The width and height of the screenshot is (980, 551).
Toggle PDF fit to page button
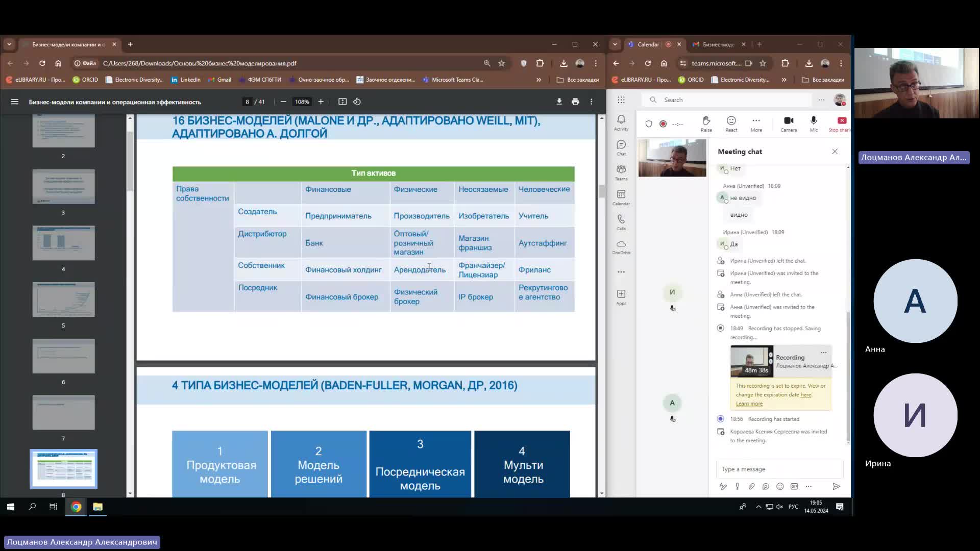[342, 102]
